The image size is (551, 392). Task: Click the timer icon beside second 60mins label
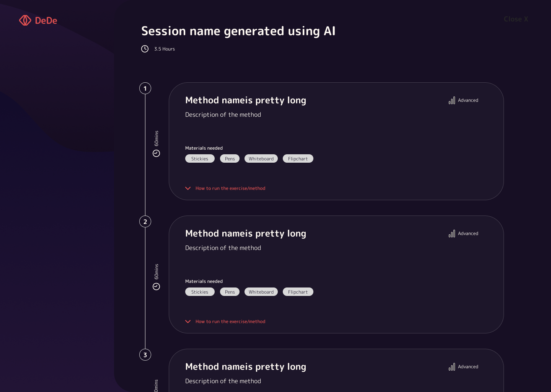pyautogui.click(x=156, y=286)
